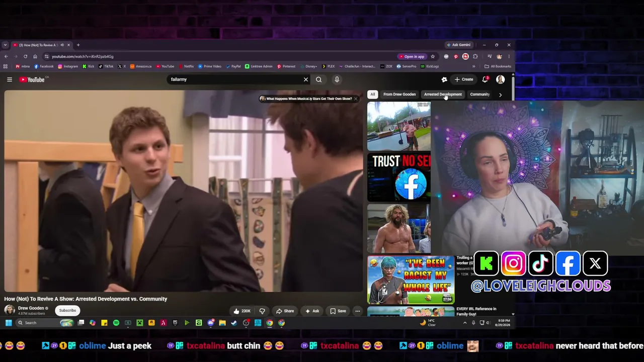This screenshot has height=362, width=644.
Task: Open the browser Home button
Action: (x=35, y=56)
